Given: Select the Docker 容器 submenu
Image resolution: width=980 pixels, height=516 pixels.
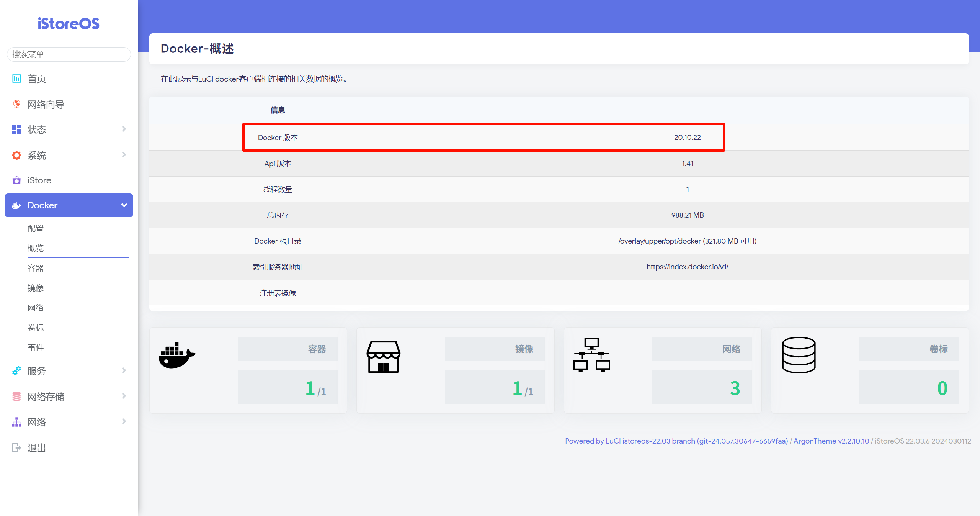Looking at the screenshot, I should pos(36,268).
